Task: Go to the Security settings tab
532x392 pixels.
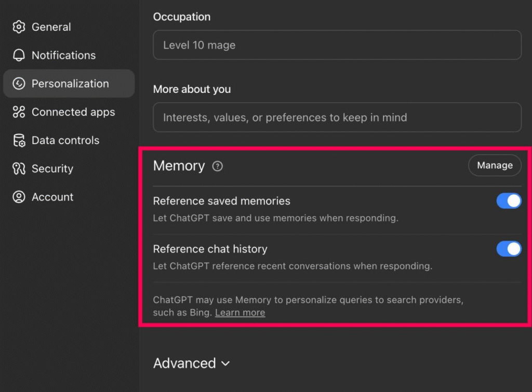Action: (52, 169)
